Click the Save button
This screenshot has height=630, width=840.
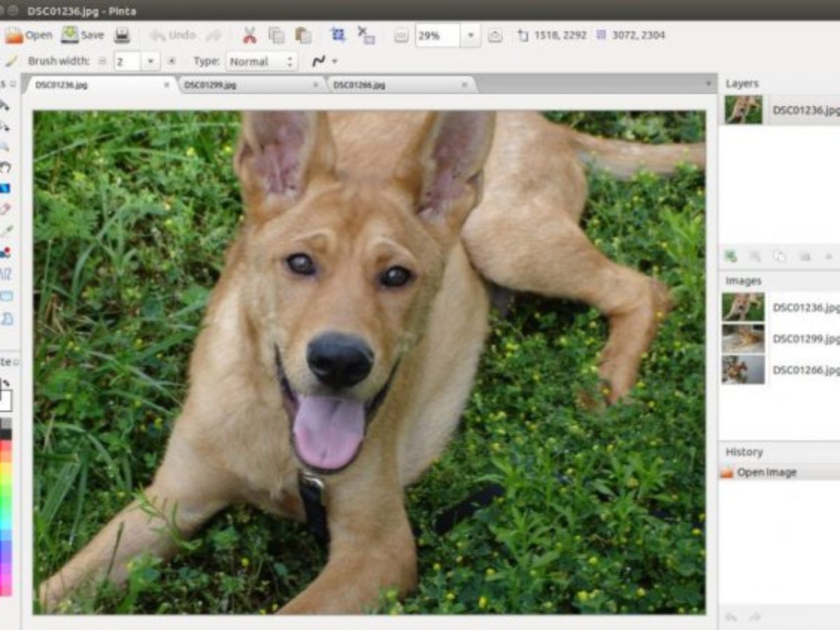[x=83, y=35]
